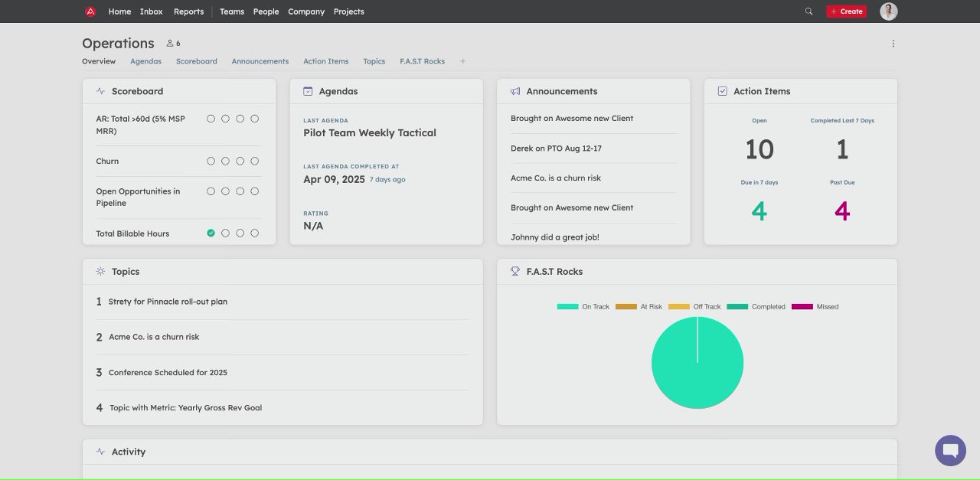Click the Scoreboard pulse icon

100,91
